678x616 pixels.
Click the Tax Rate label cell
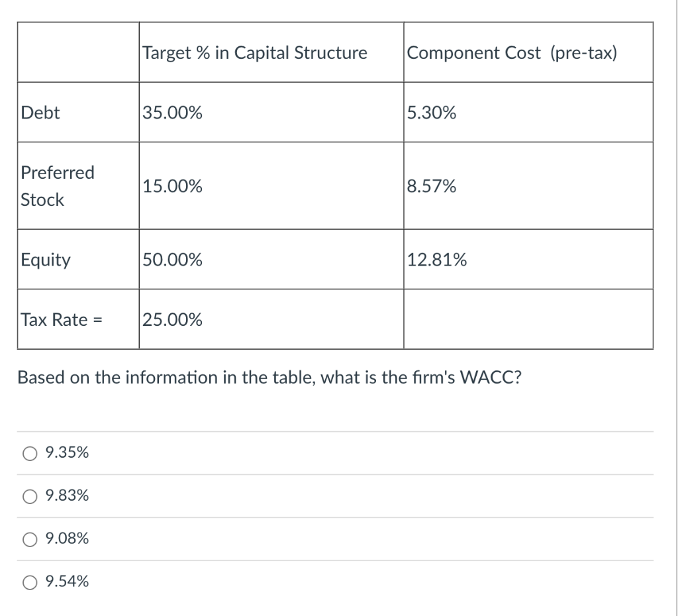[x=60, y=319]
